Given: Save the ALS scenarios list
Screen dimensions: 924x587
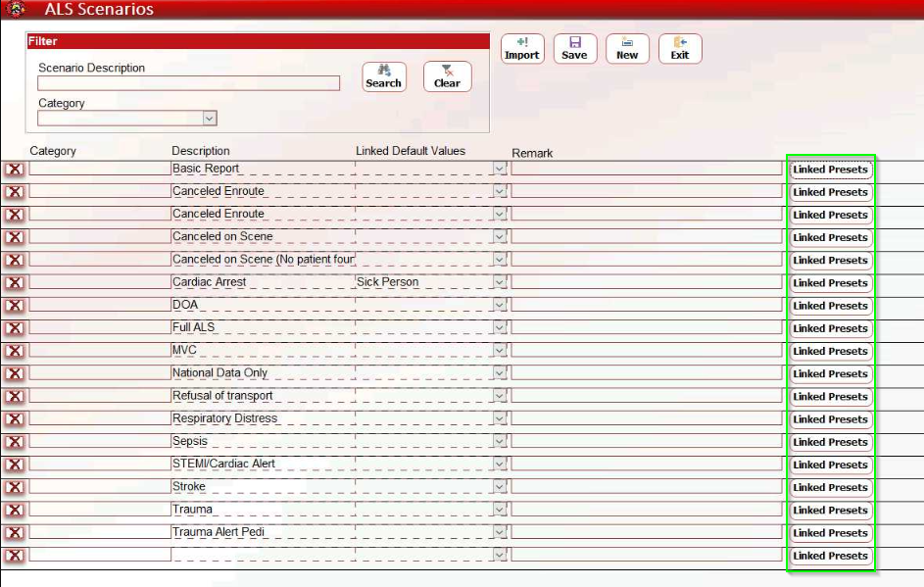Looking at the screenshot, I should coord(574,49).
